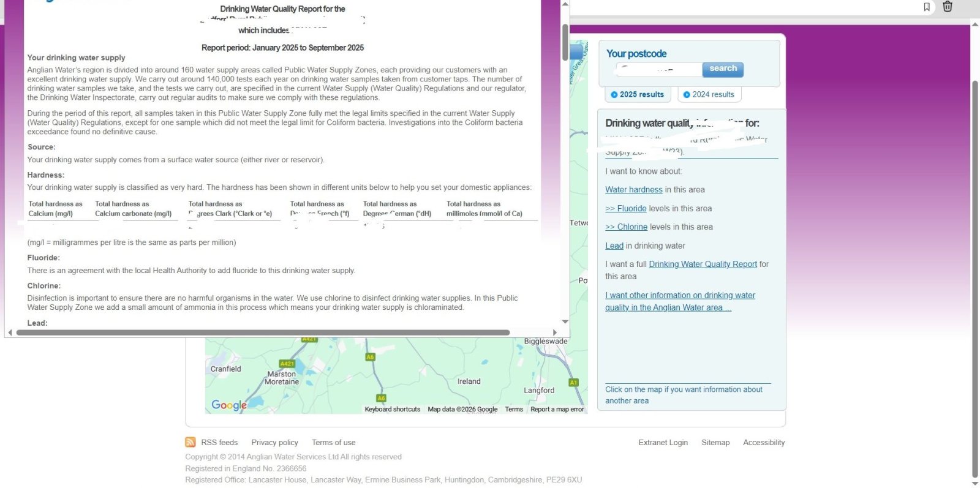980x488 pixels.
Task: Click Report a map error link
Action: (x=557, y=410)
